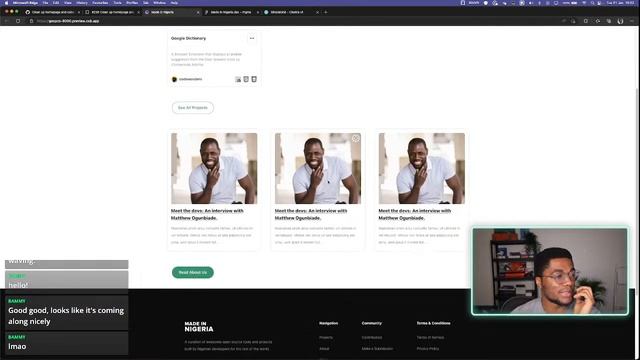This screenshot has height=360, width=640.
Task: Click the HTML5 tech icon on Google Dictionary card
Action: [x=246, y=79]
